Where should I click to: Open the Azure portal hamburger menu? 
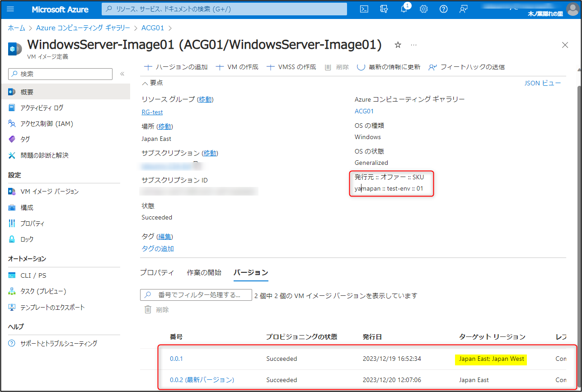pyautogui.click(x=11, y=9)
